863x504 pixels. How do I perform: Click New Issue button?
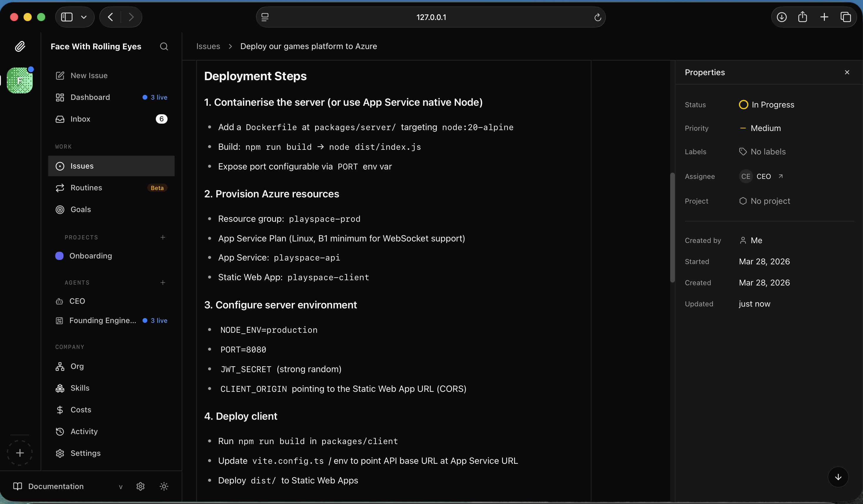[89, 75]
